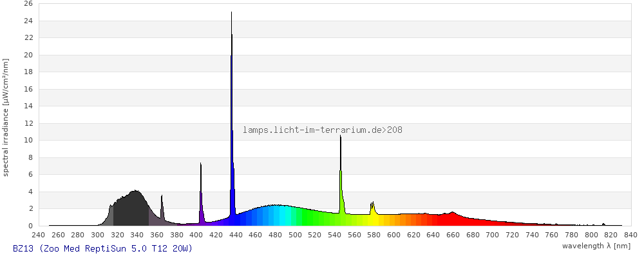
Task: Click the 300 tick label on x-axis
Action: [97, 235]
